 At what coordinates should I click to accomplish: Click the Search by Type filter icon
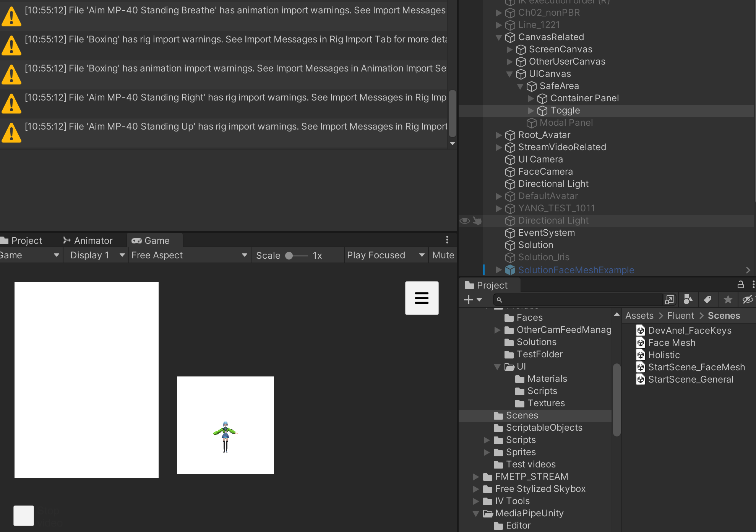coord(688,300)
